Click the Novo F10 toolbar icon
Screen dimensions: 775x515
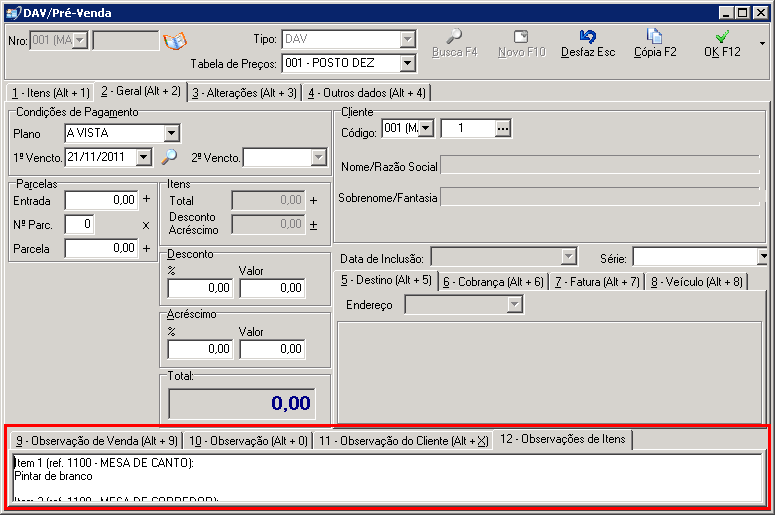coord(521,37)
